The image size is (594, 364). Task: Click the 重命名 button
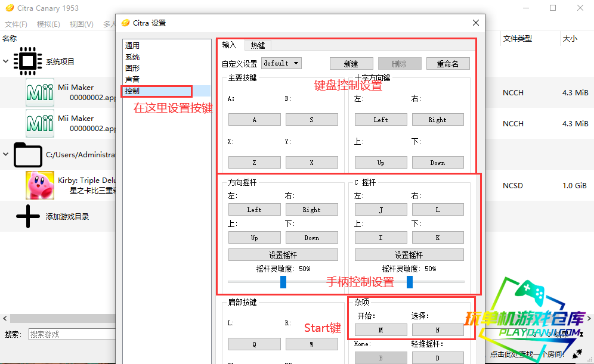tap(447, 64)
